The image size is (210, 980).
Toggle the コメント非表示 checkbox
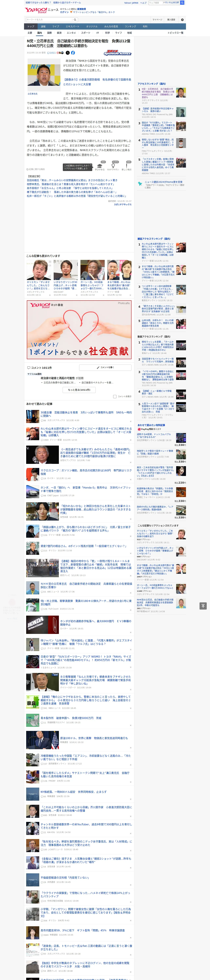tap(115, 396)
